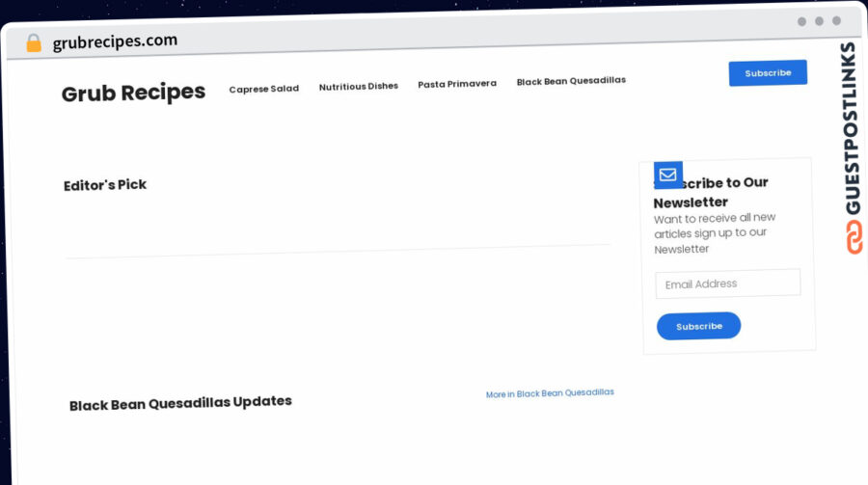Select the Pasta Primavera menu item

(457, 84)
